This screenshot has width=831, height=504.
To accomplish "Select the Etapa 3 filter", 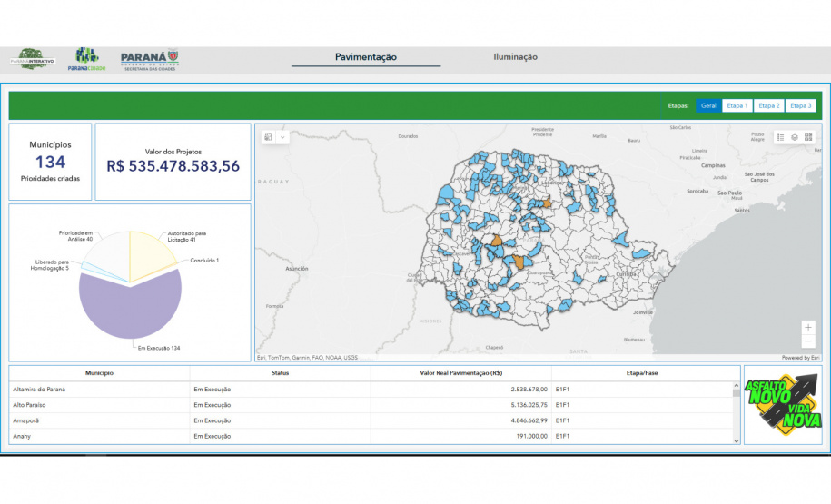I will click(800, 105).
